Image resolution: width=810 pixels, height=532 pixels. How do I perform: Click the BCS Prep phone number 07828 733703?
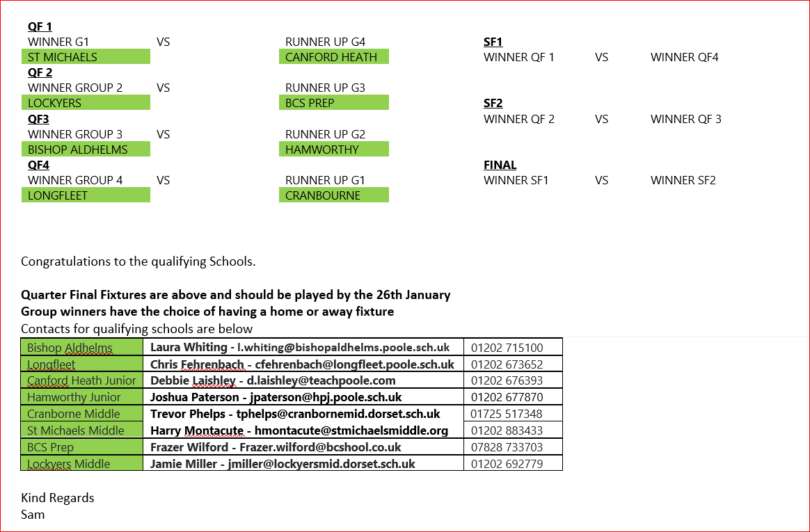click(507, 447)
